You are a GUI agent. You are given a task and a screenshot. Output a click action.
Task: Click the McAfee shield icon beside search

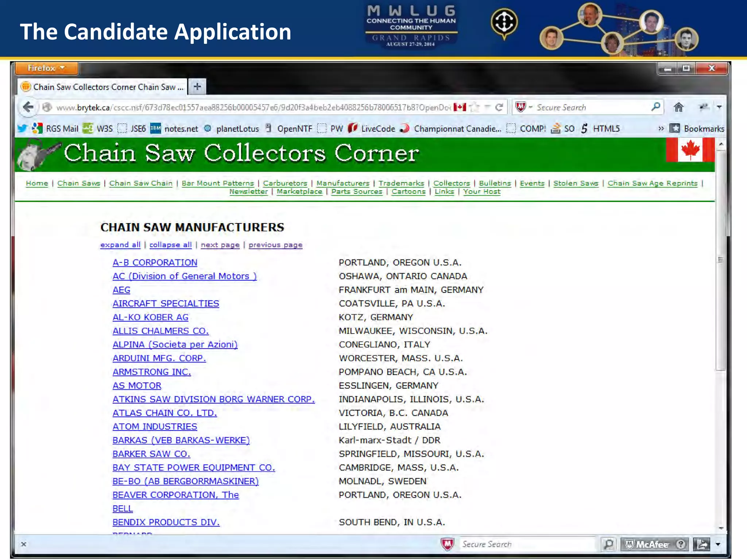[520, 107]
